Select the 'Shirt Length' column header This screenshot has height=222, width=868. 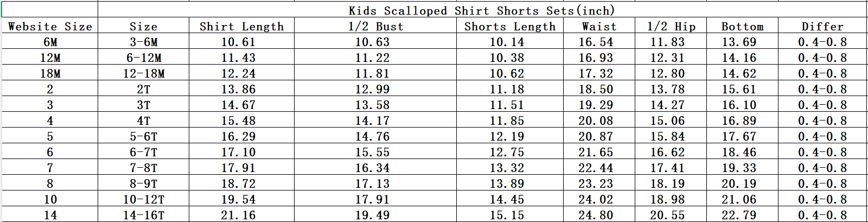(241, 26)
